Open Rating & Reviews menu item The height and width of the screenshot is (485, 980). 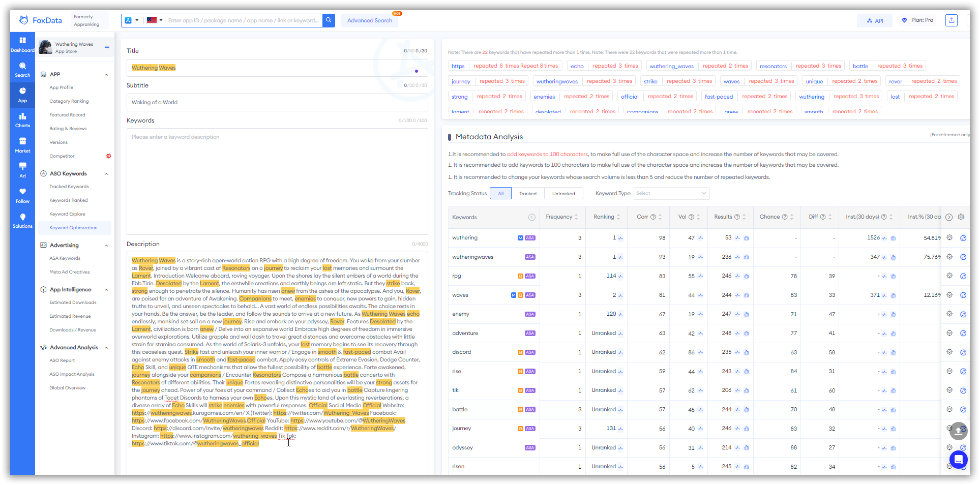[68, 129]
